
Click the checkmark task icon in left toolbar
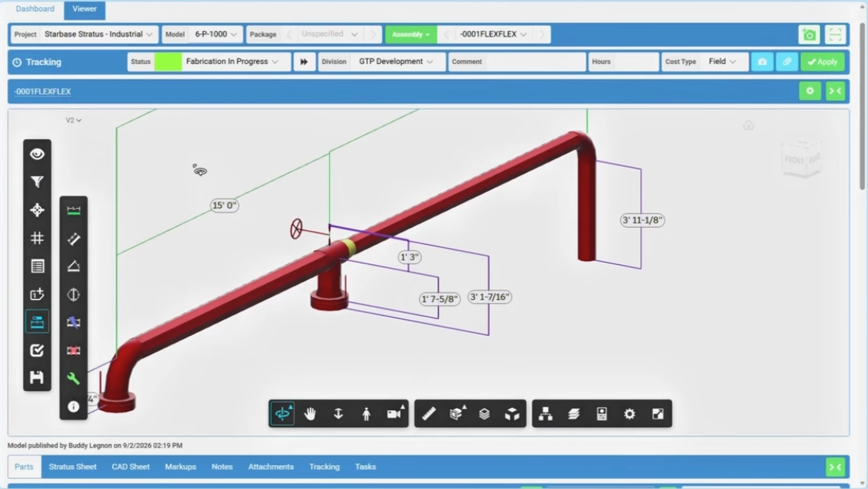(x=37, y=350)
